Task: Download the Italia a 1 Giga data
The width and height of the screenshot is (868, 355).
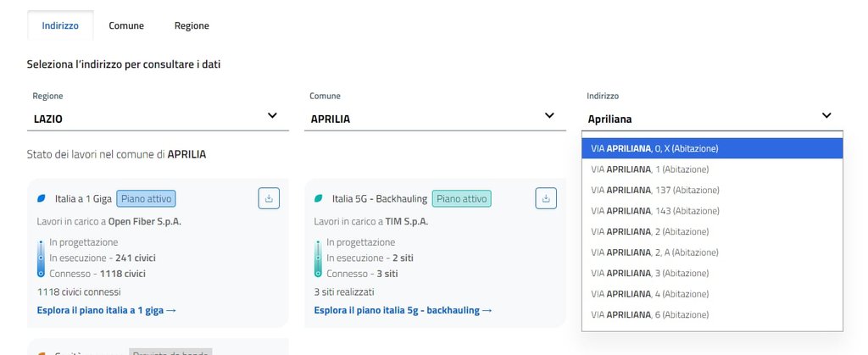Action: pyautogui.click(x=269, y=198)
